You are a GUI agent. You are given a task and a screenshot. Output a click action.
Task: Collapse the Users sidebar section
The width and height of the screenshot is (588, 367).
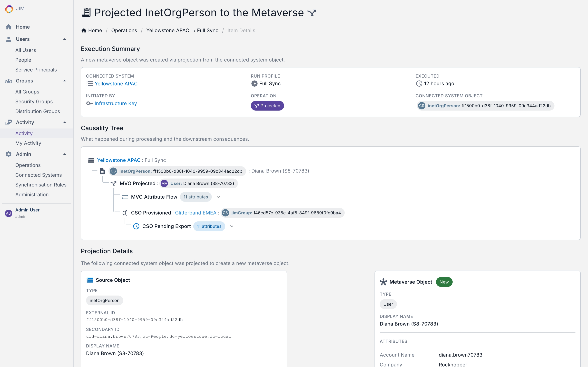(x=65, y=39)
